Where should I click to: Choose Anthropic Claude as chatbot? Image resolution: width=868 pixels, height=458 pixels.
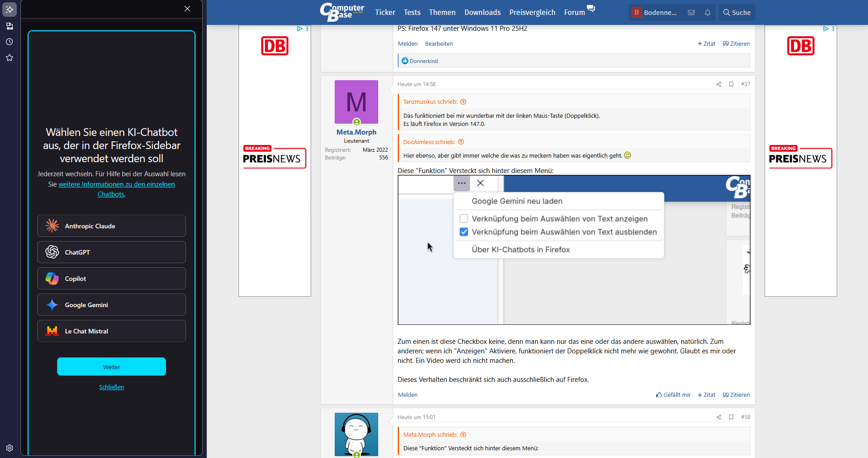(x=112, y=226)
